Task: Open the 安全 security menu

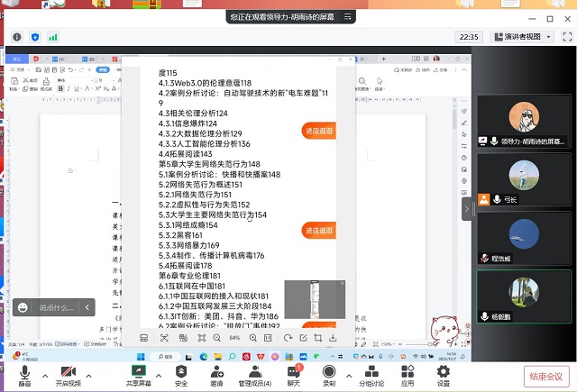Action: point(181,376)
